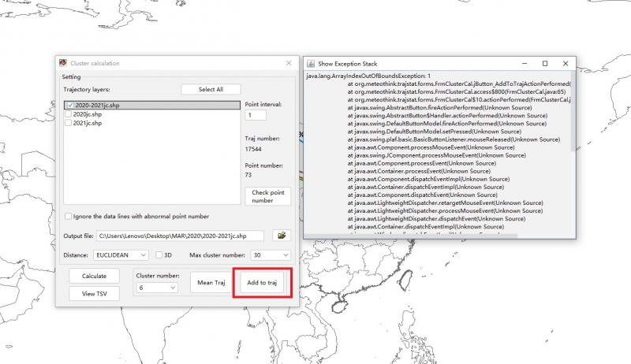
Task: Click the Add to traj button
Action: tap(262, 283)
